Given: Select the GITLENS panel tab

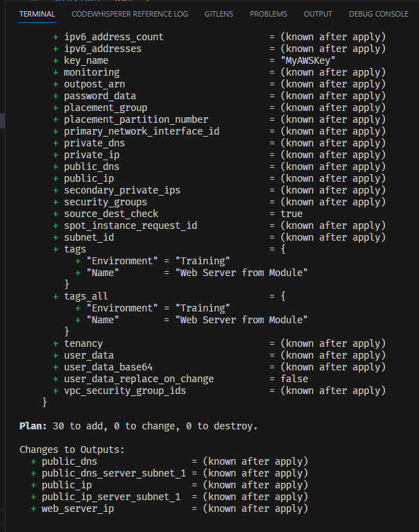Looking at the screenshot, I should click(219, 14).
